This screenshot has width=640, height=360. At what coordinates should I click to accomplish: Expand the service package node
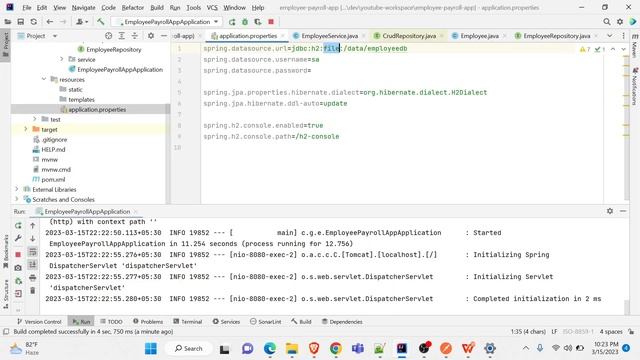pyautogui.click(x=62, y=59)
